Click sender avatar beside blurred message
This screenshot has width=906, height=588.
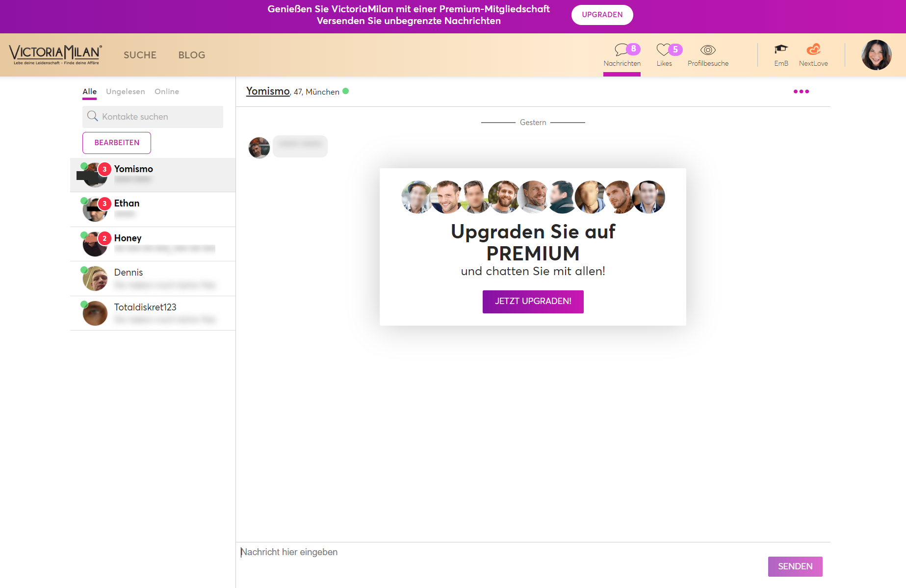coord(259,148)
